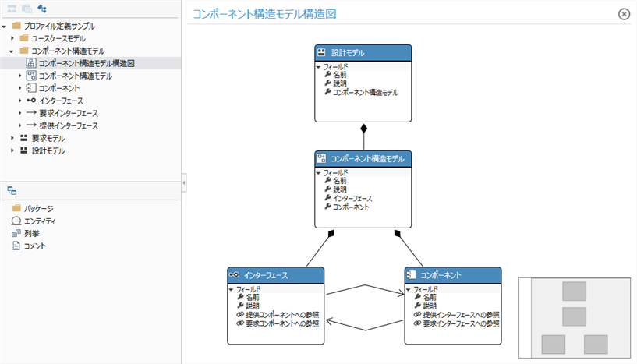Click the left panel collapse splitter handle
The width and height of the screenshot is (637, 364).
pyautogui.click(x=183, y=182)
